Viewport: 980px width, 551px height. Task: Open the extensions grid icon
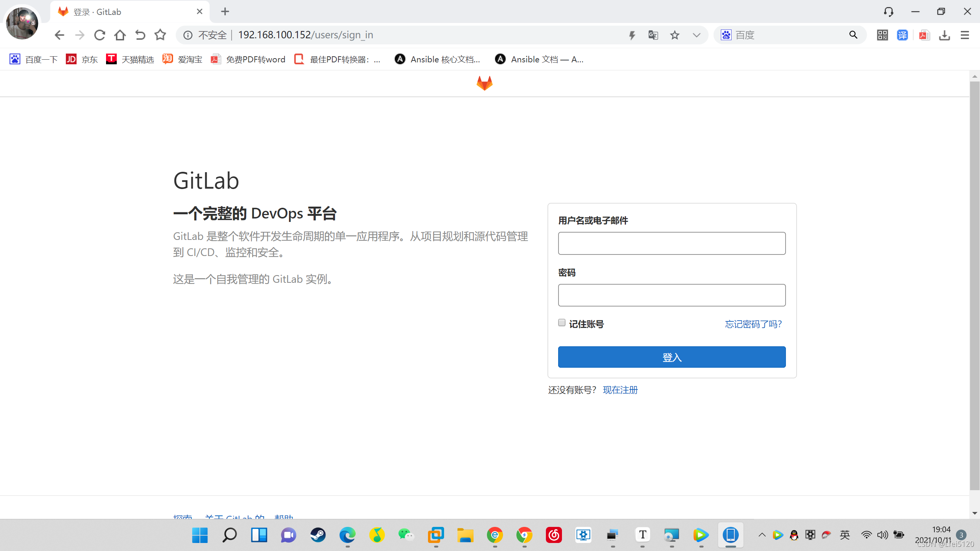[x=882, y=35]
